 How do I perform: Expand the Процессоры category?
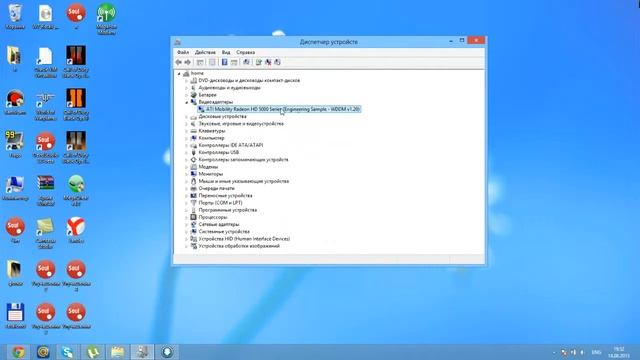pos(187,218)
